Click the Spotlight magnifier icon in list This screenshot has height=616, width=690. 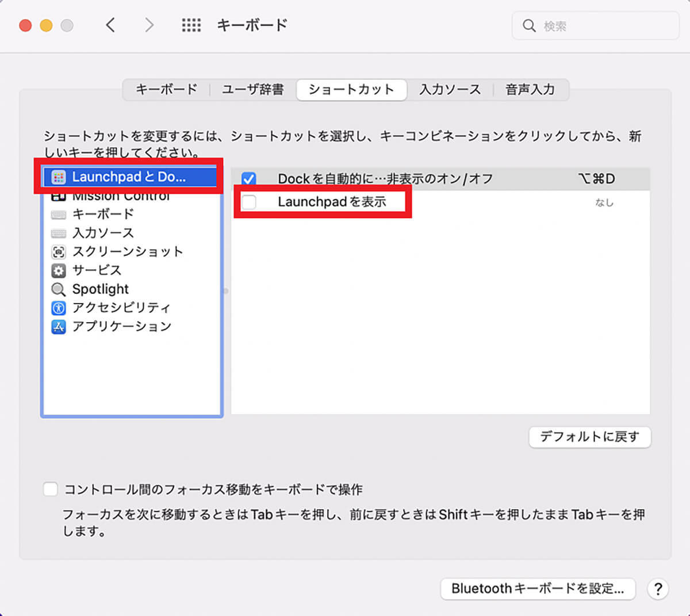tap(58, 289)
